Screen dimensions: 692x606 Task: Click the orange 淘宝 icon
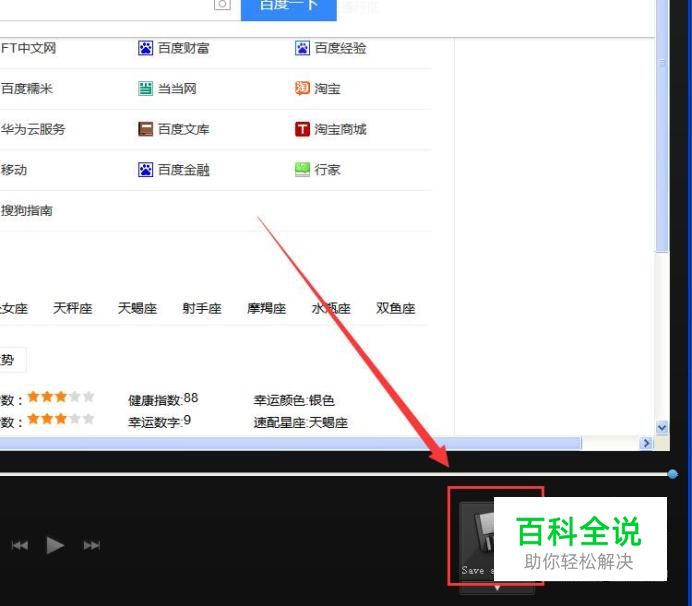302,88
